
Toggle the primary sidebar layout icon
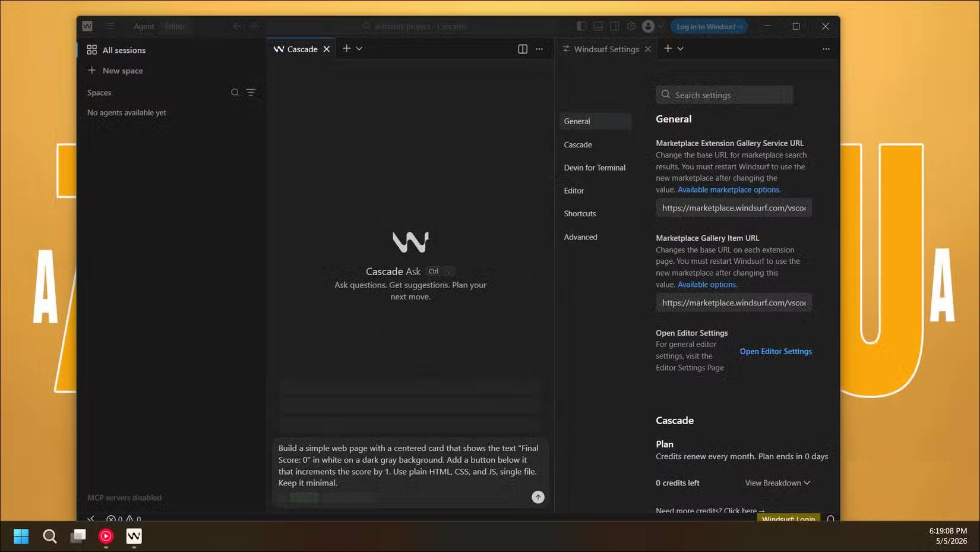coord(581,26)
